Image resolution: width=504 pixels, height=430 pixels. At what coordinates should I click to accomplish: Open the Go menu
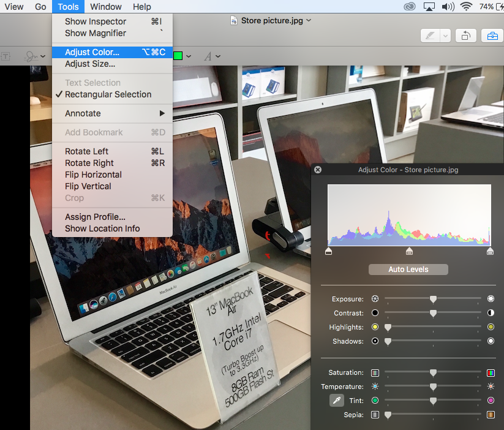[40, 7]
